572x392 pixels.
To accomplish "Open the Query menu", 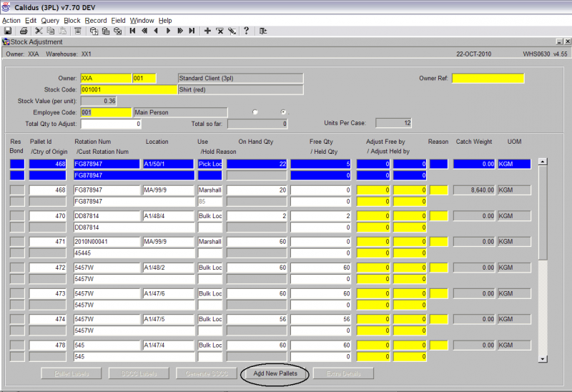I will [x=50, y=21].
